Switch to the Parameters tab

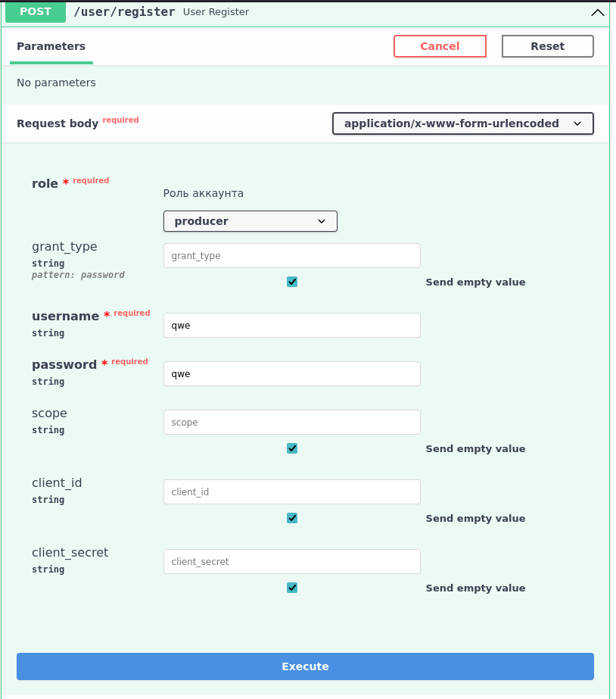51,46
